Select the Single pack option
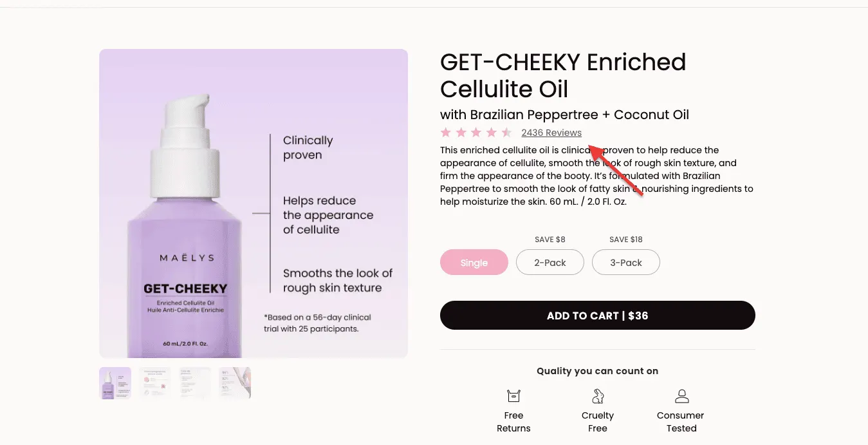The height and width of the screenshot is (445, 868). click(x=474, y=262)
